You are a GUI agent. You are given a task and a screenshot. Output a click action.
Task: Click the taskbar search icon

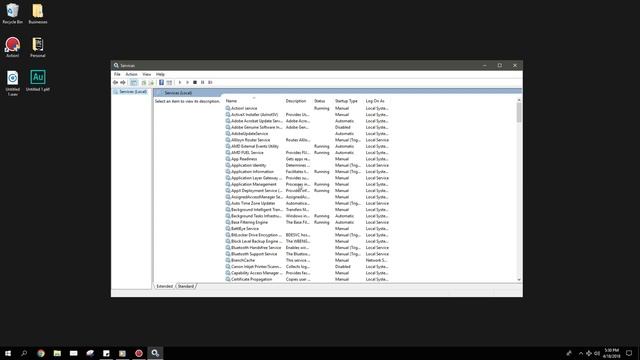pyautogui.click(x=24, y=353)
